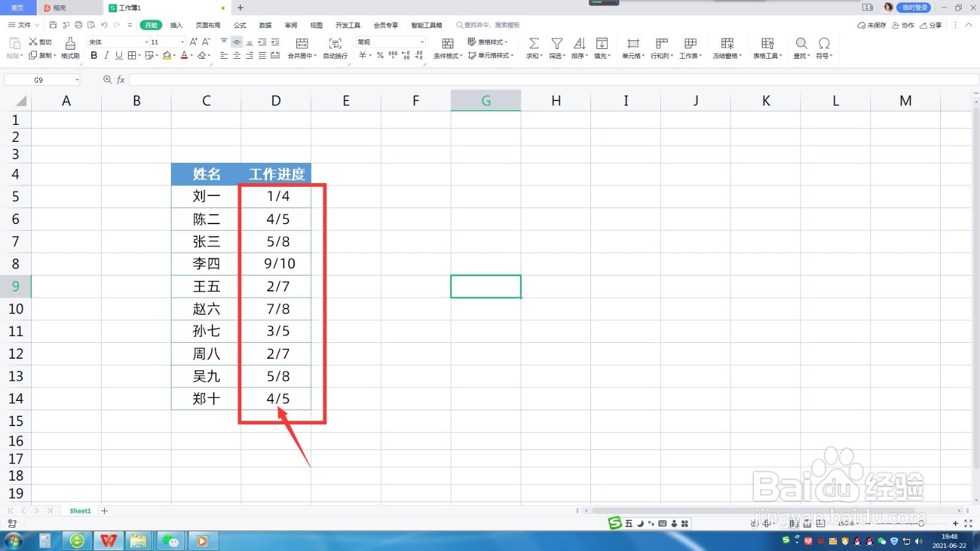
Task: Toggle left text alignment
Action: pos(224,55)
